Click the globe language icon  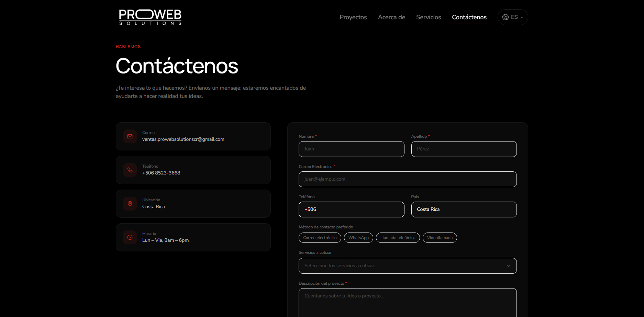click(x=506, y=17)
